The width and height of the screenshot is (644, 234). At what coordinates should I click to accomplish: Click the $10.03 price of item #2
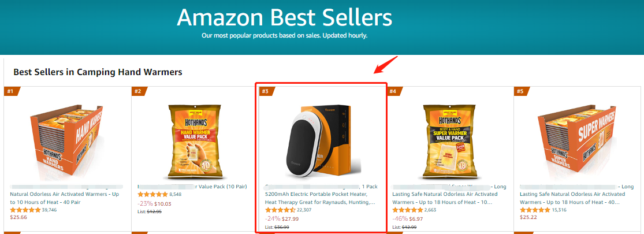163,203
